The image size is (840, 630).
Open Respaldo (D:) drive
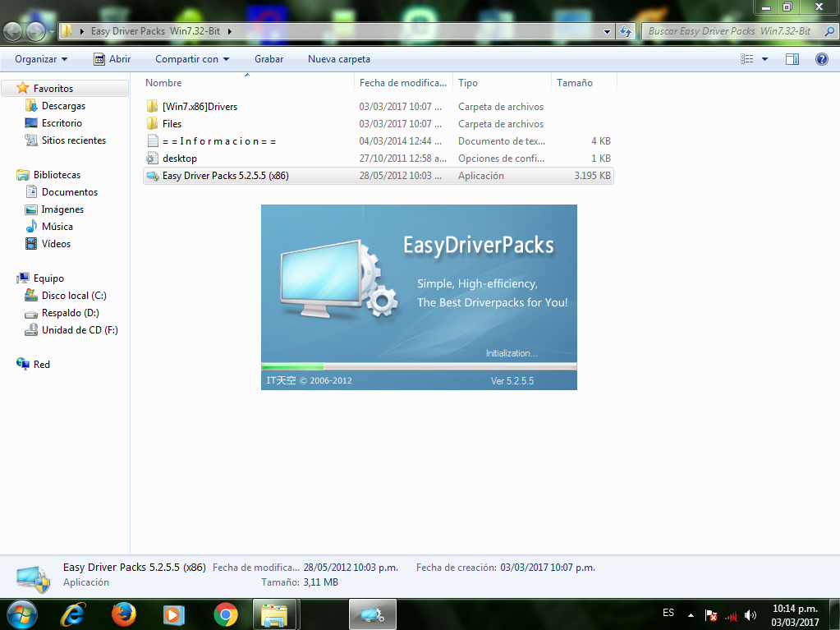point(62,312)
